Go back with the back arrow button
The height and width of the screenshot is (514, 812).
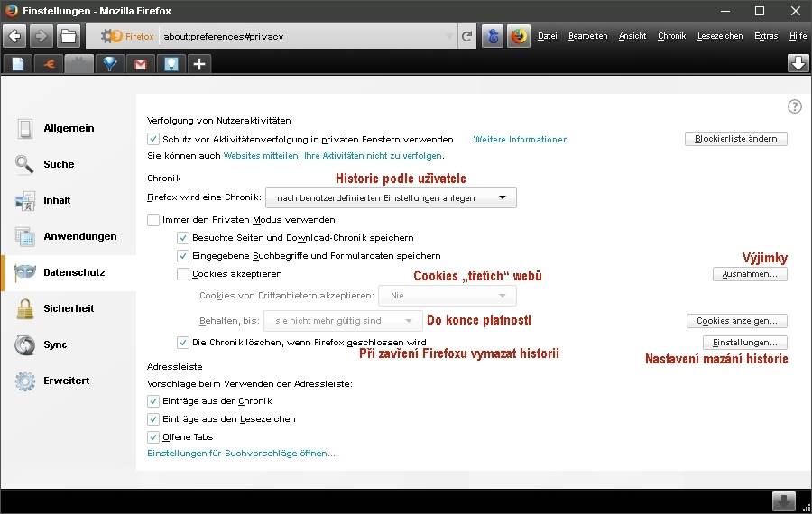click(x=14, y=36)
